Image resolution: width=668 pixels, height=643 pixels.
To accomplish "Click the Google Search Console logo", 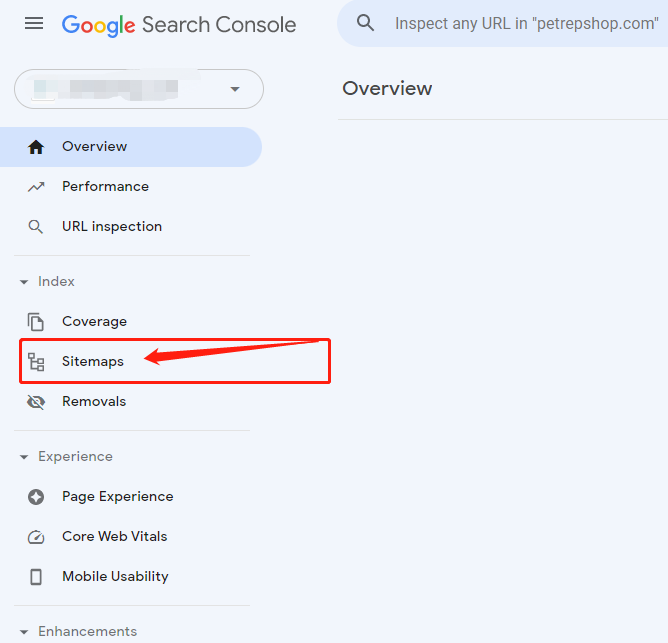I will tap(179, 24).
